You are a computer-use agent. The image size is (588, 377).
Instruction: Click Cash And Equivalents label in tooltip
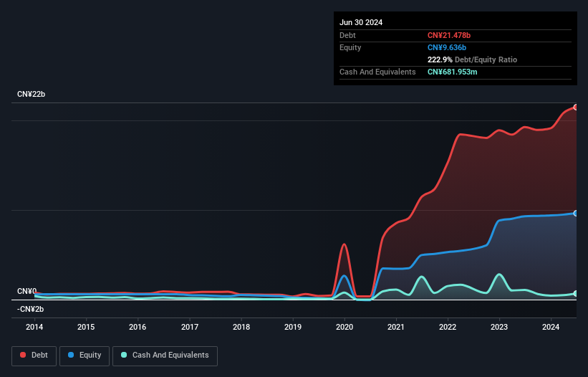coord(377,72)
